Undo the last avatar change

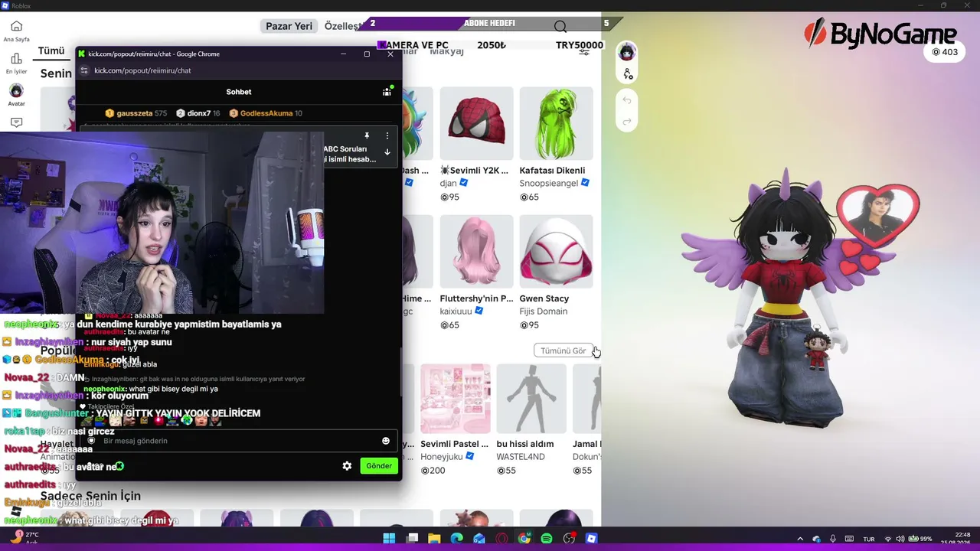coord(627,100)
